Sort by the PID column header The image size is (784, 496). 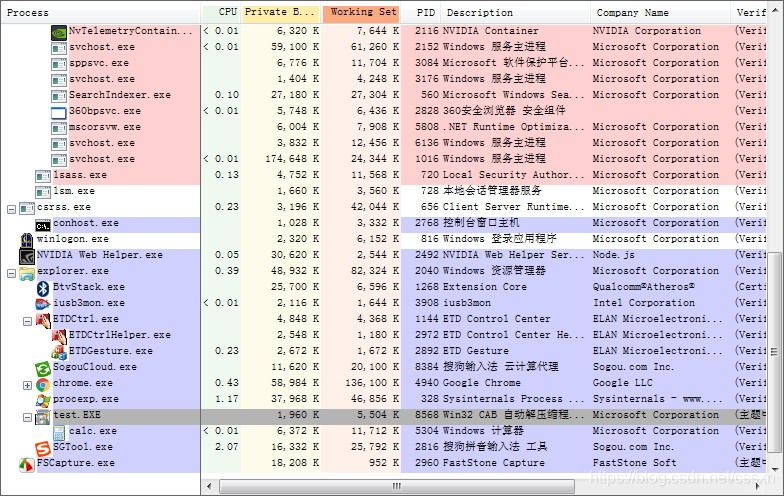point(422,13)
